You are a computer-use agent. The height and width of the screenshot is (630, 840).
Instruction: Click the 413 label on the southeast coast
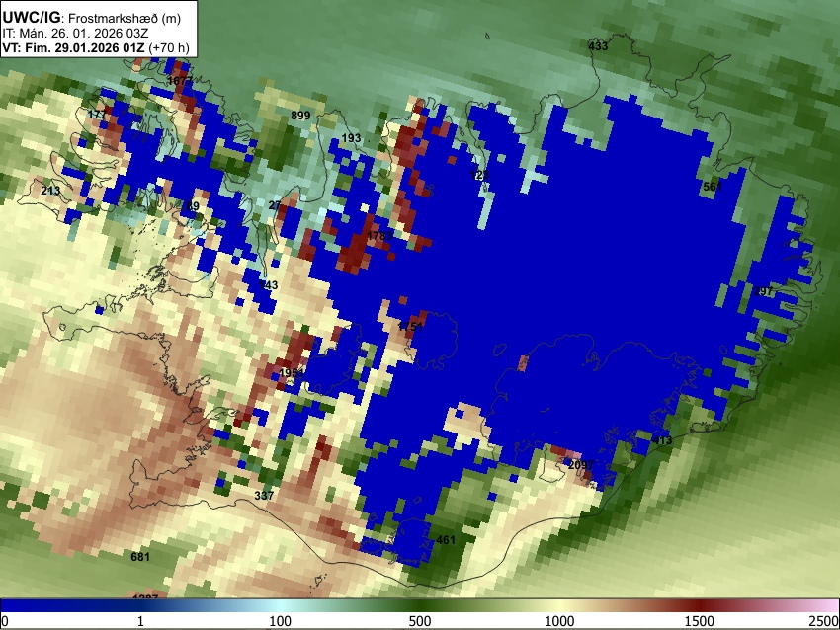point(661,440)
